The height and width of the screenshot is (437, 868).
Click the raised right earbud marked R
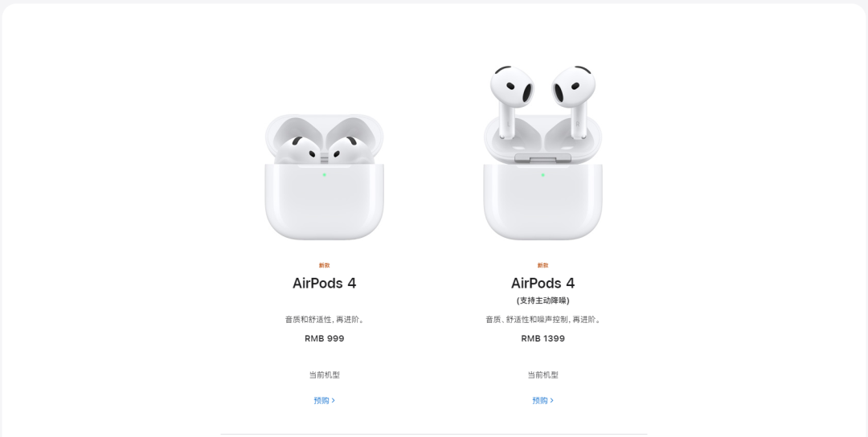click(x=574, y=100)
